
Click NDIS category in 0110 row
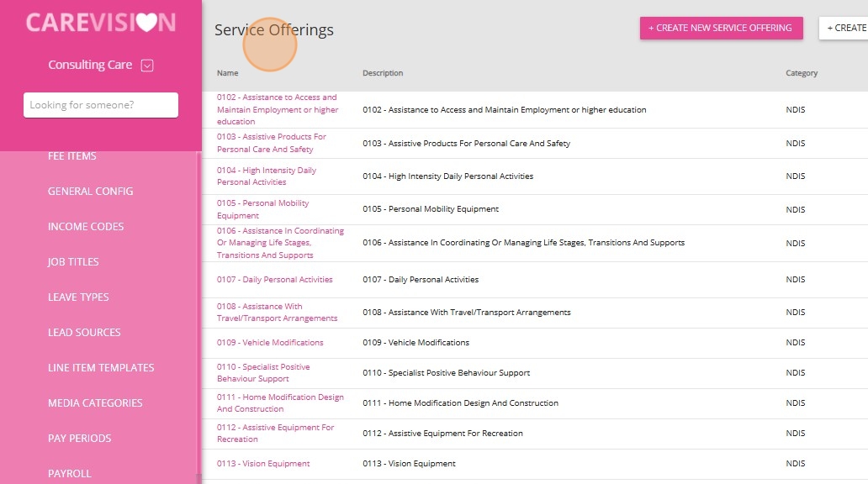pos(796,373)
